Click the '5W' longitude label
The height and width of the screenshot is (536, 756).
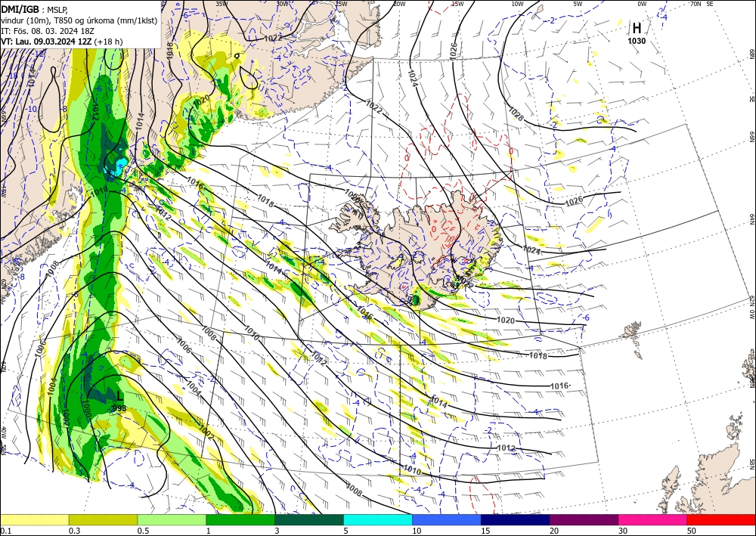click(x=578, y=4)
